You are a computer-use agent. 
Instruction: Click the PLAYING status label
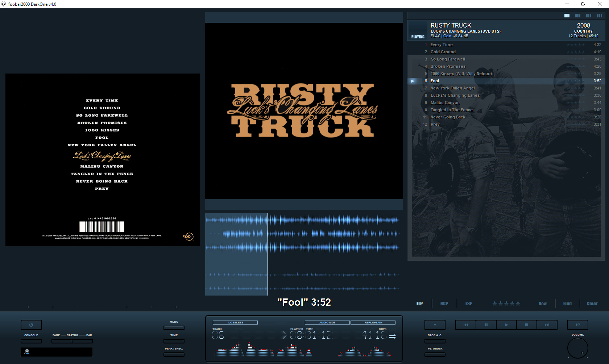[x=418, y=37]
